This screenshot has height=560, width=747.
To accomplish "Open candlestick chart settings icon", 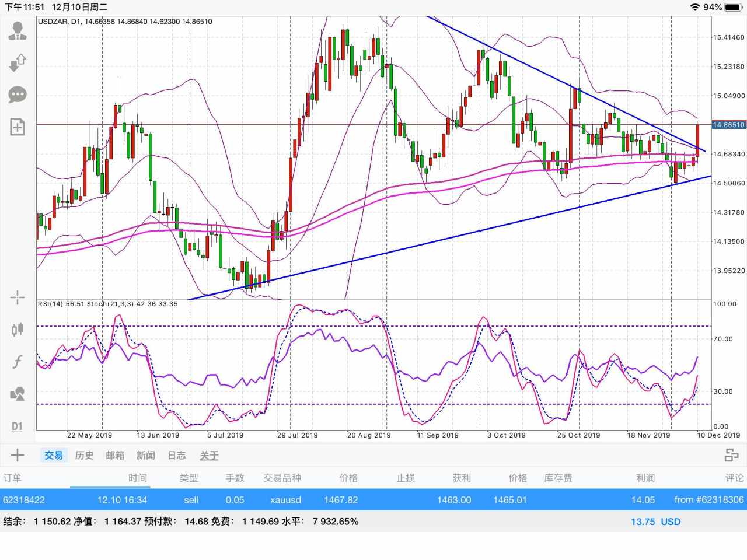I will pyautogui.click(x=18, y=330).
